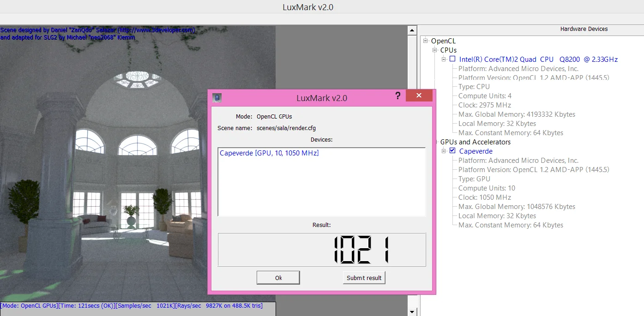Close the LuxMark result dialog

[x=419, y=95]
